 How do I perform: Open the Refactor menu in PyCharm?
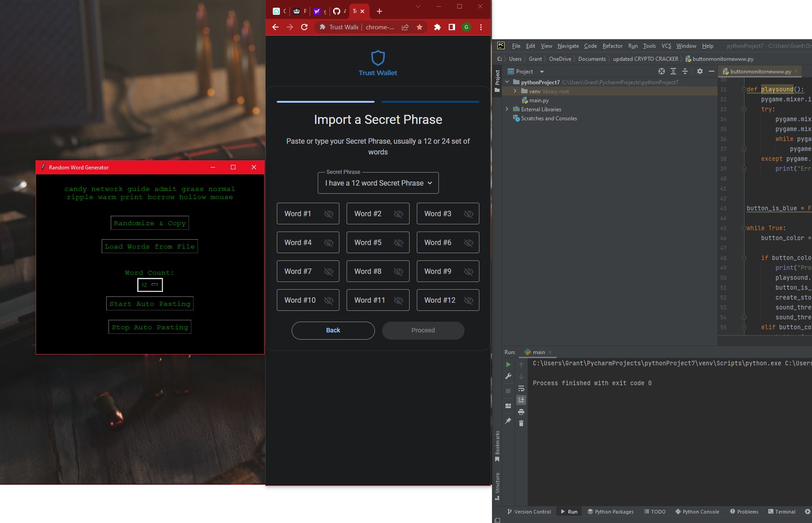(x=612, y=46)
